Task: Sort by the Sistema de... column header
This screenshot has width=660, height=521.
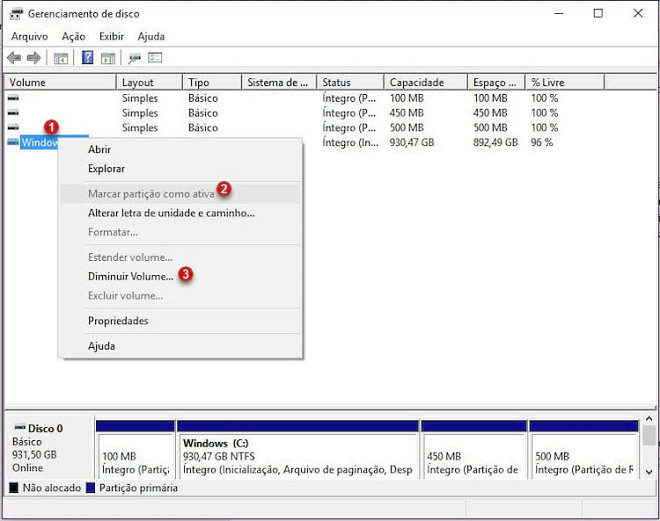Action: [x=279, y=82]
